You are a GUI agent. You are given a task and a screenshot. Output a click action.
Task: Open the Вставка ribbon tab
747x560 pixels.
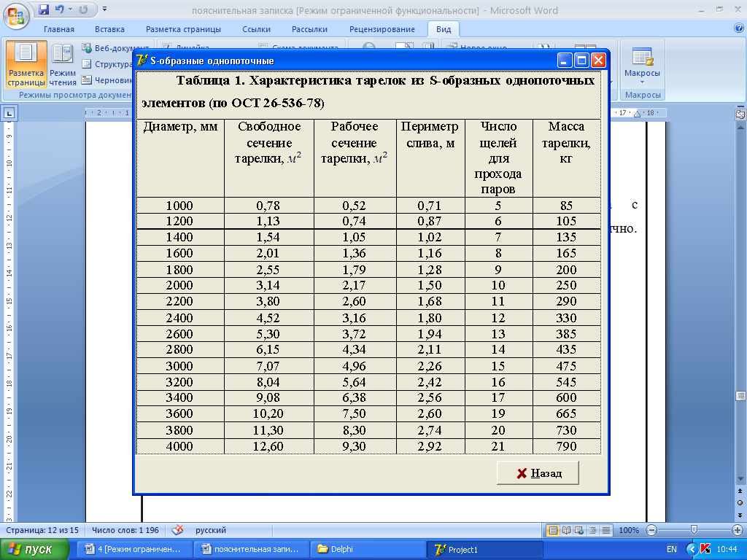pyautogui.click(x=109, y=29)
